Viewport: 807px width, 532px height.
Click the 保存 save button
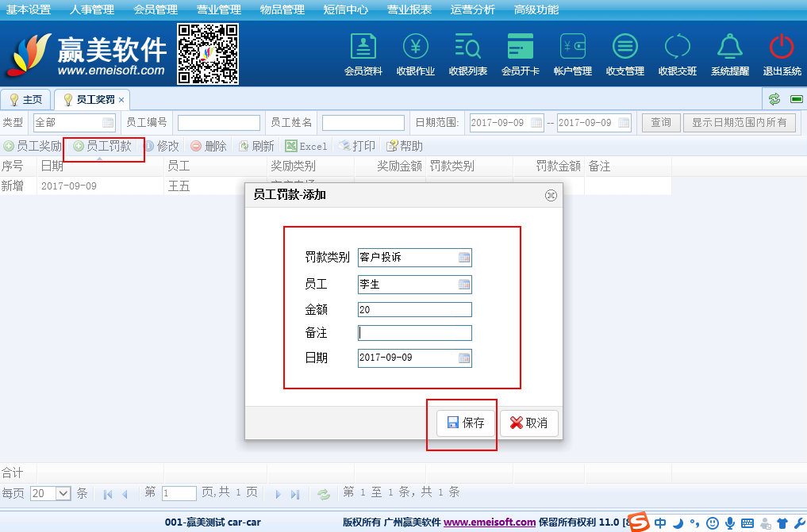click(x=466, y=423)
